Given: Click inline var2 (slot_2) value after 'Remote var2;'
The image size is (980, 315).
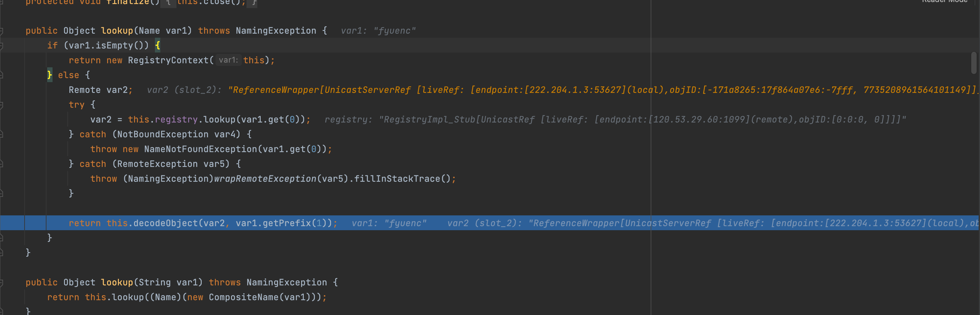Looking at the screenshot, I should 562,90.
